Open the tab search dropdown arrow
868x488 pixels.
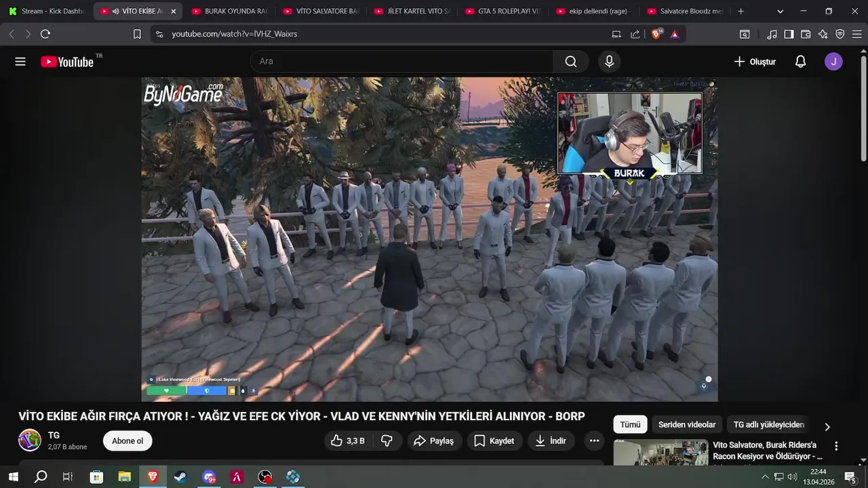pyautogui.click(x=780, y=12)
